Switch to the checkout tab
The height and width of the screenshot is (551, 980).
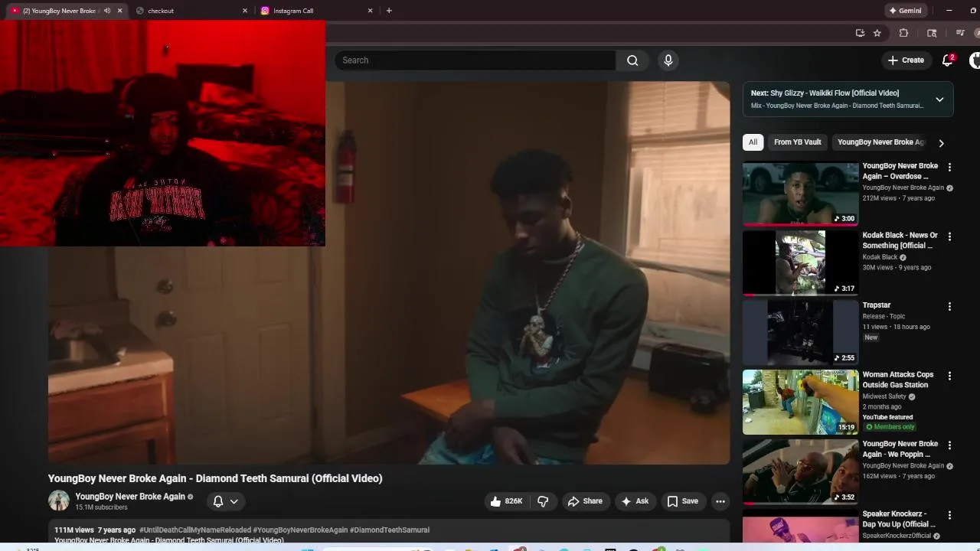[x=191, y=11]
